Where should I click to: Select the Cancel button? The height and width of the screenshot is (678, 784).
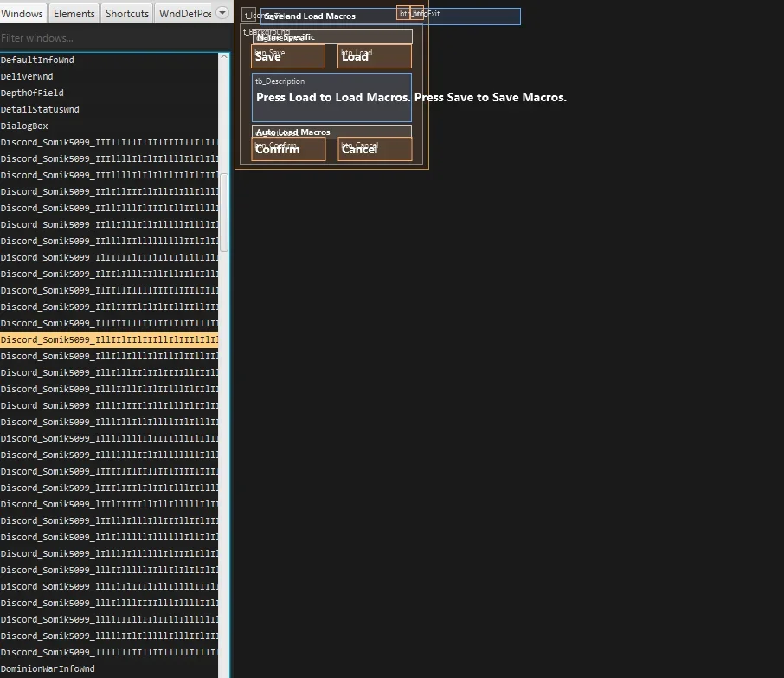point(375,149)
